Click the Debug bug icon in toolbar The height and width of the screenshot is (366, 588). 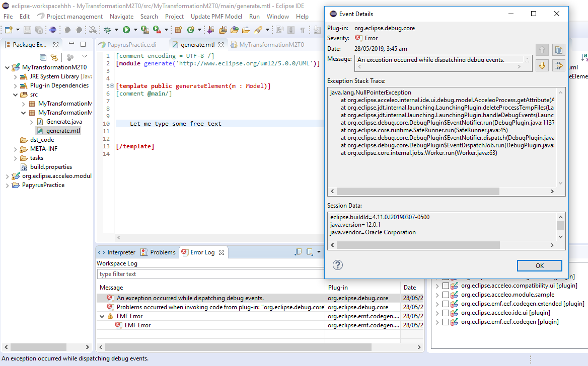108,30
